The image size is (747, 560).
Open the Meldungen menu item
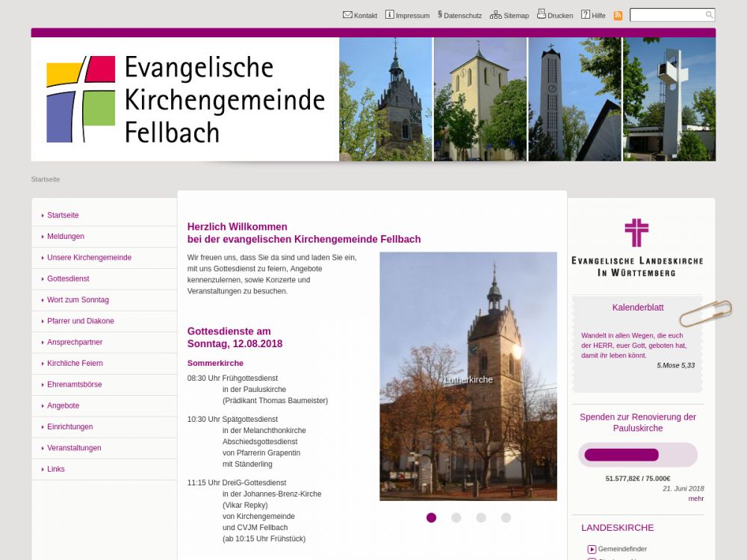tap(66, 237)
